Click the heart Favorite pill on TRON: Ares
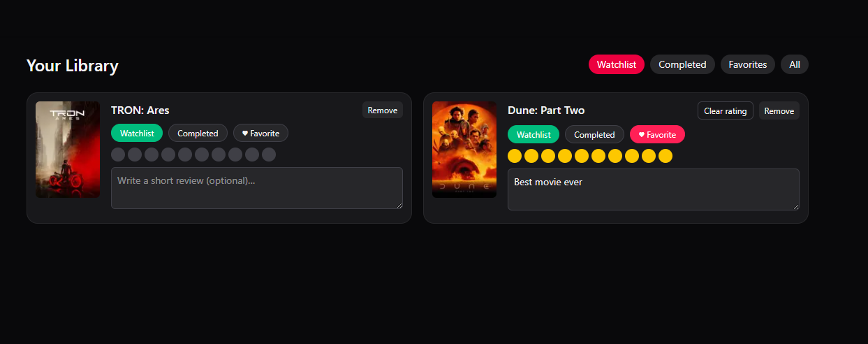868x344 pixels. [260, 134]
